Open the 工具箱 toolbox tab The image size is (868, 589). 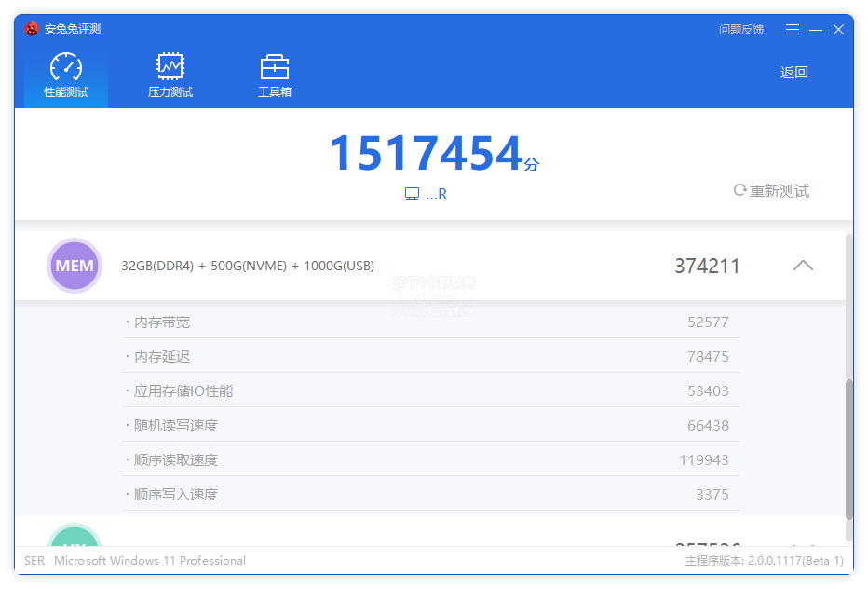click(275, 76)
